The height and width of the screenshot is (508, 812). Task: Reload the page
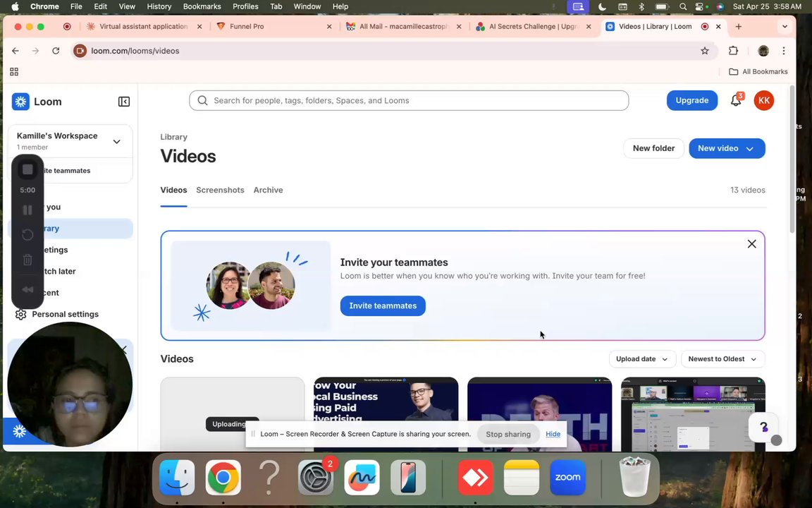pyautogui.click(x=56, y=51)
